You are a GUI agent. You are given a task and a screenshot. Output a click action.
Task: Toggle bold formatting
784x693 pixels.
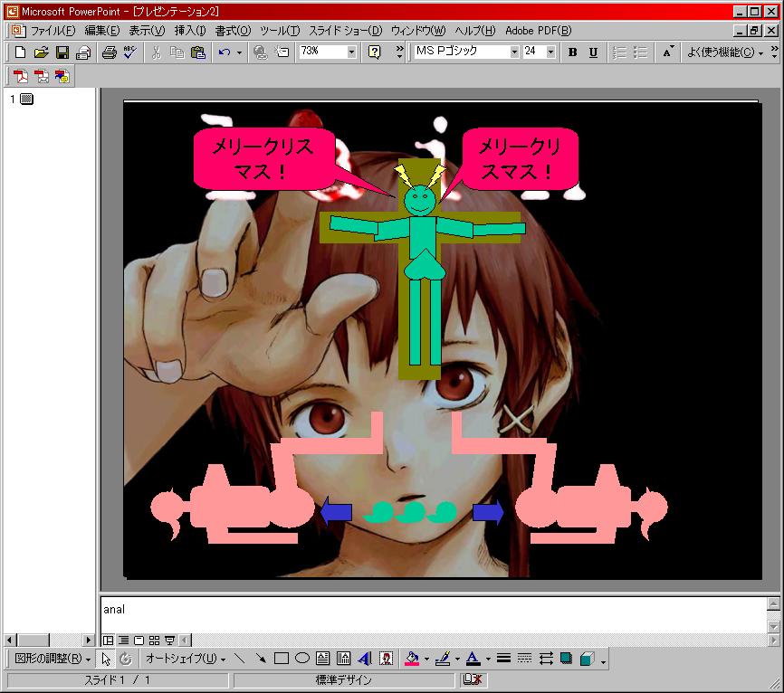pyautogui.click(x=572, y=52)
